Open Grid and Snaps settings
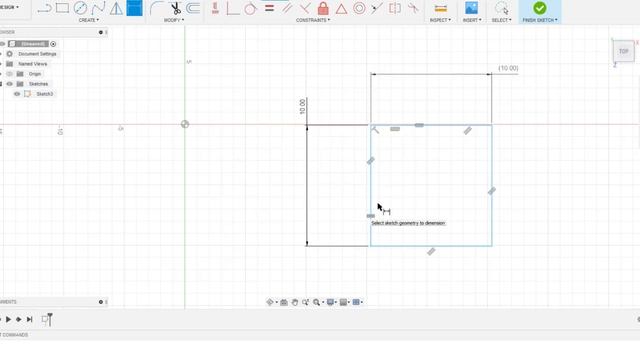 [x=343, y=302]
